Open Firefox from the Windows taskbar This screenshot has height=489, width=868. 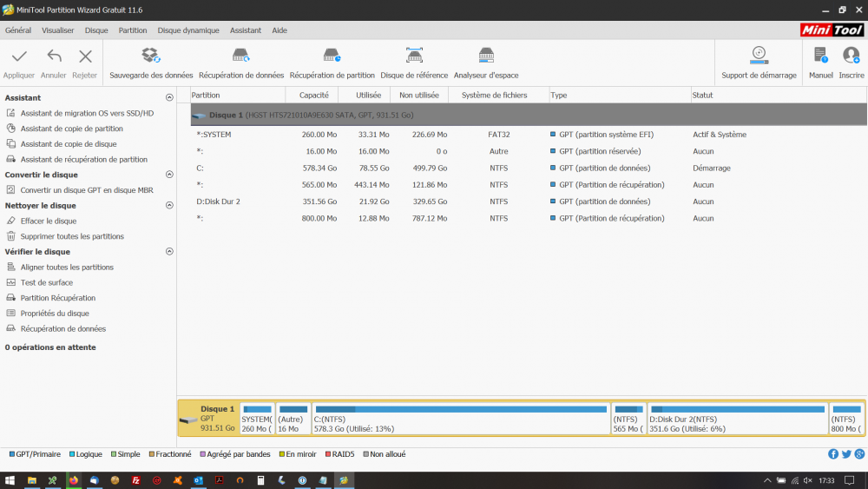point(73,480)
